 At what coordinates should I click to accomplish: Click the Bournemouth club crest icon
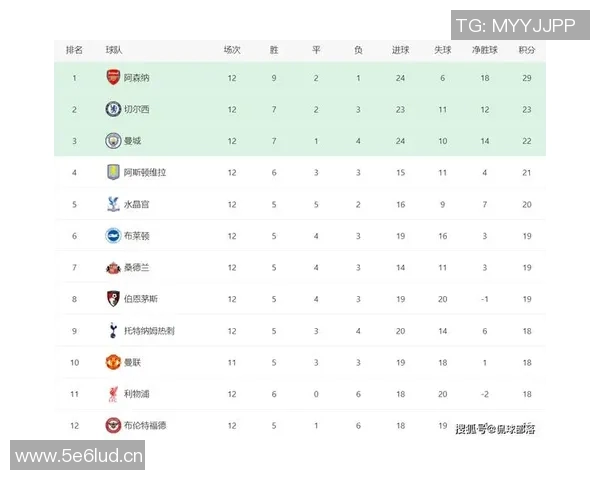(113, 299)
